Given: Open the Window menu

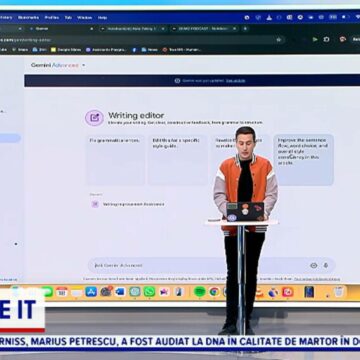Looking at the screenshot, I should (x=85, y=17).
